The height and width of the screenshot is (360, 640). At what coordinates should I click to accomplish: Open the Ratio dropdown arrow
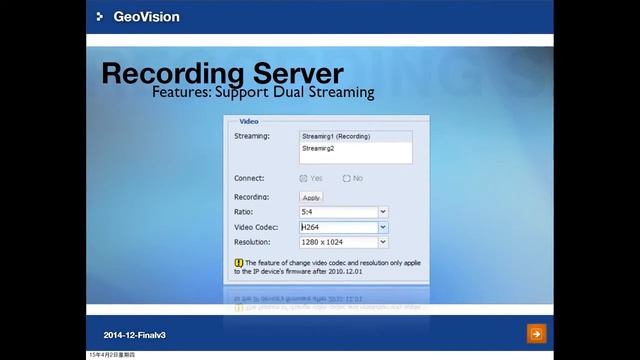click(383, 212)
